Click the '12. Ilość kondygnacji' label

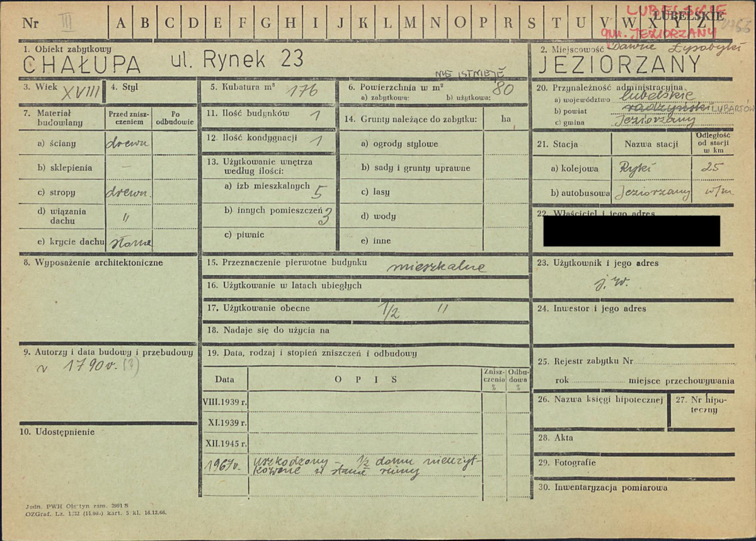(x=251, y=137)
